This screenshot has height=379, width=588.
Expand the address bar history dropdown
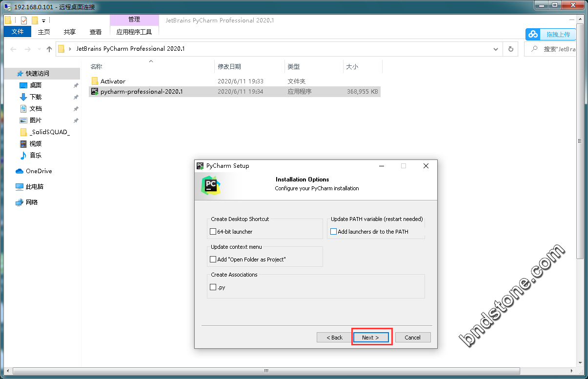click(496, 49)
